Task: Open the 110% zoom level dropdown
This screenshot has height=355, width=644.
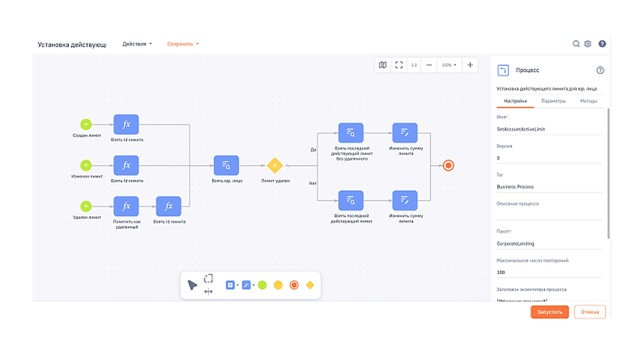Action: 449,65
